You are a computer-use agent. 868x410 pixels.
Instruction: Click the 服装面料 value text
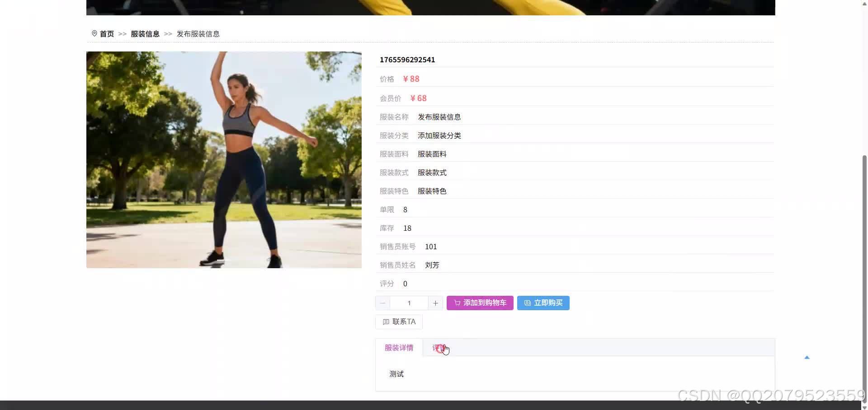coord(432,154)
